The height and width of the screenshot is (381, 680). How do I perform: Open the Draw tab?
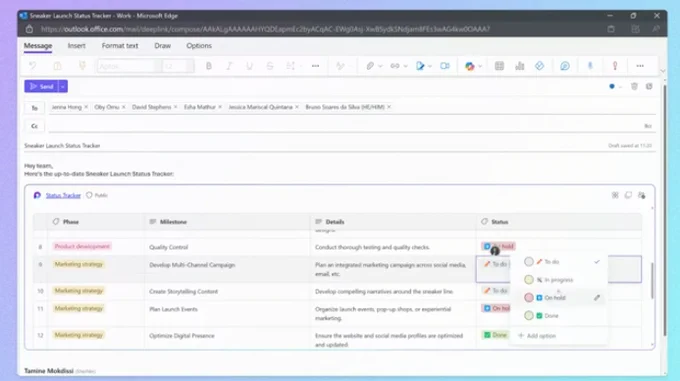pyautogui.click(x=163, y=46)
